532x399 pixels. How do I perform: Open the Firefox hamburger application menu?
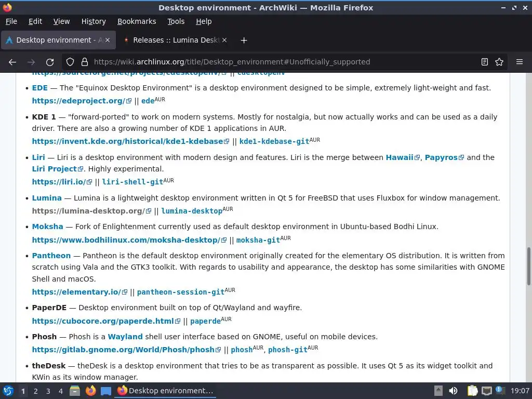[520, 62]
